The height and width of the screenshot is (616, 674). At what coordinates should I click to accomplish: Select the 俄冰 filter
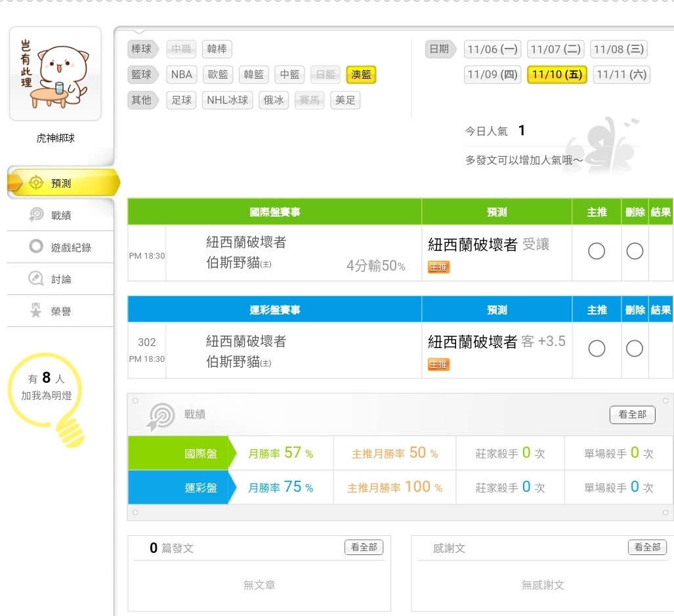click(274, 100)
